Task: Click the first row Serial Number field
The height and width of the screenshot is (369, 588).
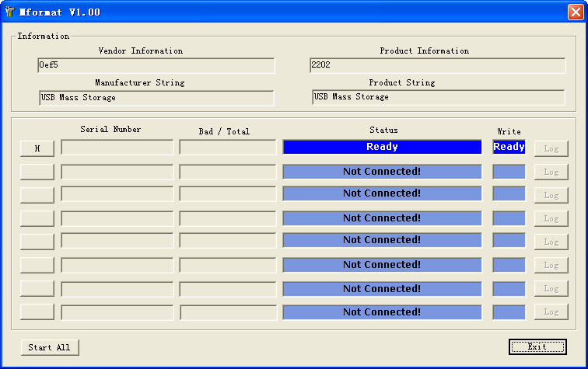Action: 117,148
